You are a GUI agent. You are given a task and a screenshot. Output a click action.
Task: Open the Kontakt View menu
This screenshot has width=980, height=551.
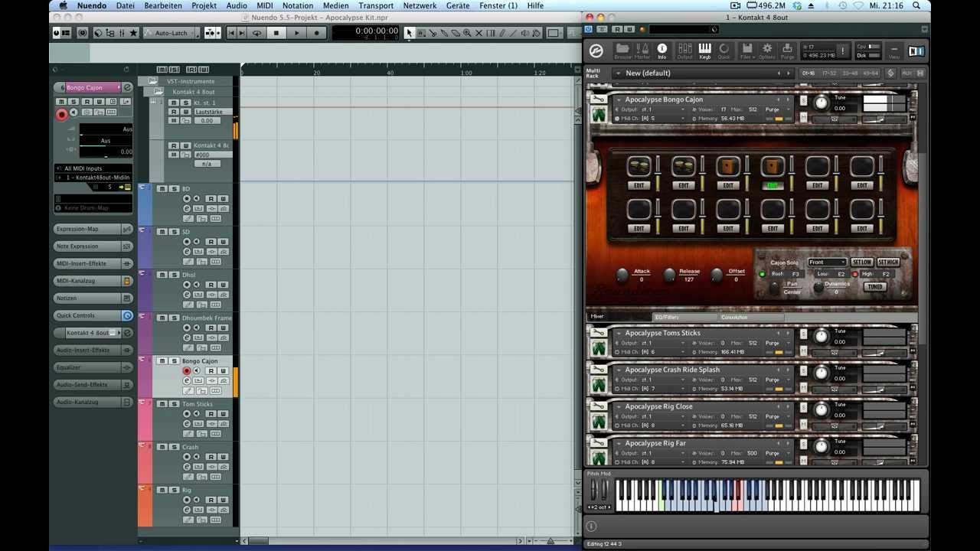coord(893,51)
